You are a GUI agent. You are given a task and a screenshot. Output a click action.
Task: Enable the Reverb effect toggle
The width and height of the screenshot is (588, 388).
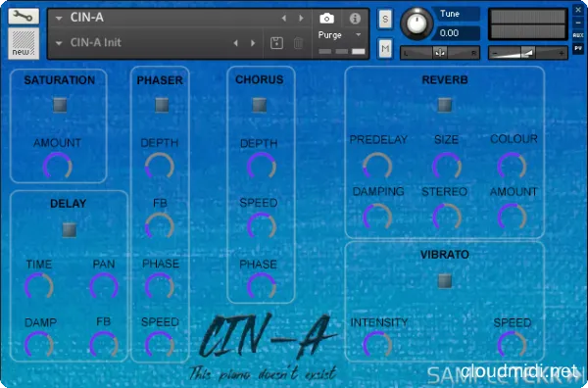445,105
